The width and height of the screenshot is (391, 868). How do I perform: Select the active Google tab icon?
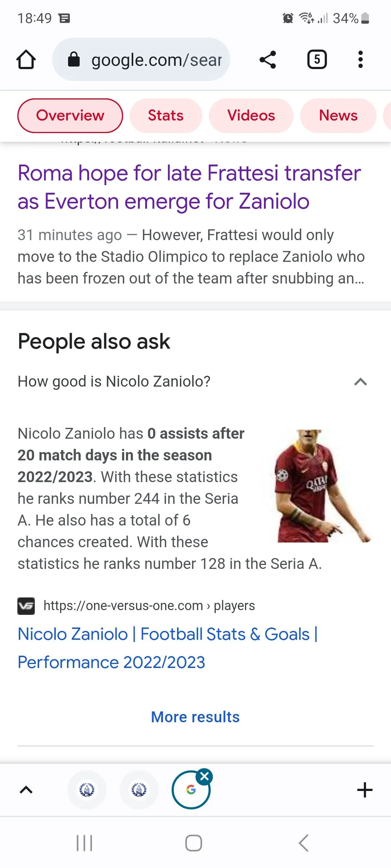pos(190,791)
